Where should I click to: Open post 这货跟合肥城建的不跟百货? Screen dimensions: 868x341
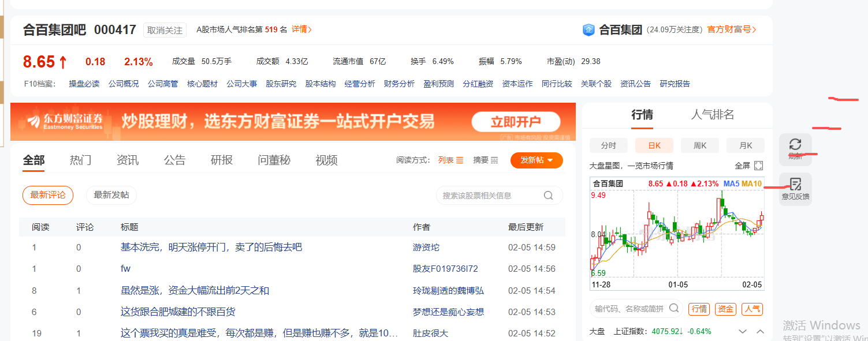(x=178, y=312)
